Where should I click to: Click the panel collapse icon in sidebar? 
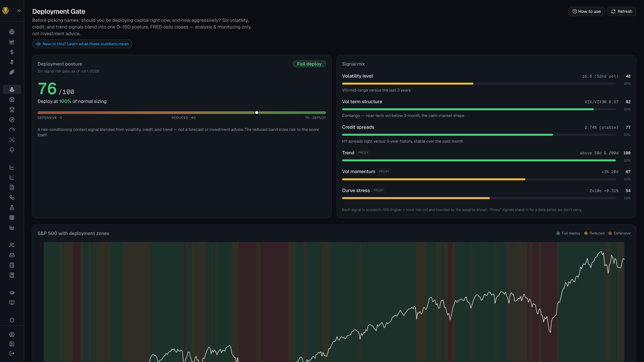pos(12,344)
